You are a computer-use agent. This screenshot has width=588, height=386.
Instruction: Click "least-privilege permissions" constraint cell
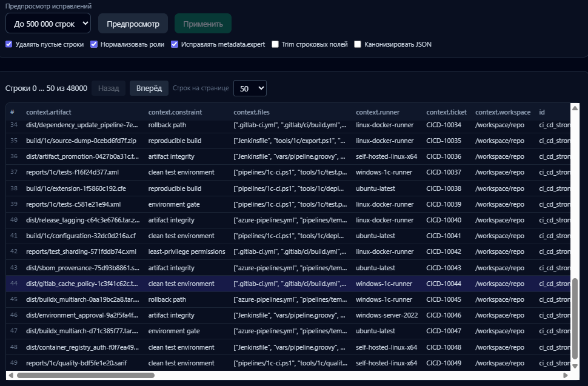point(187,251)
